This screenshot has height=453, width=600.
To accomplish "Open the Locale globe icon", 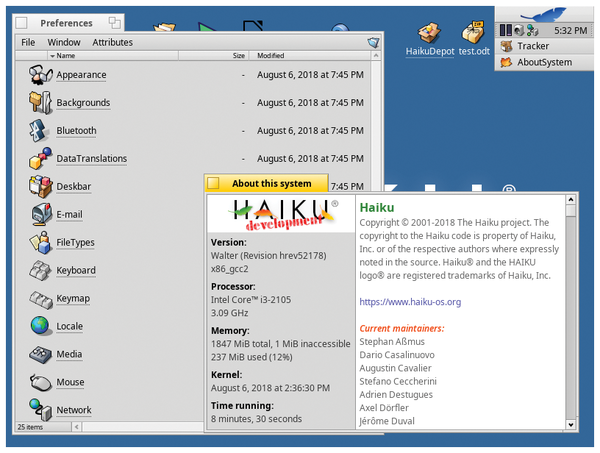I will point(41,326).
